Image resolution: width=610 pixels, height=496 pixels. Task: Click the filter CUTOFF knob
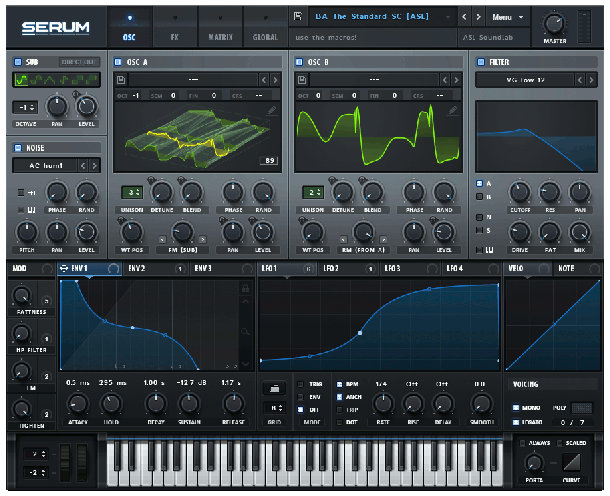(x=519, y=192)
